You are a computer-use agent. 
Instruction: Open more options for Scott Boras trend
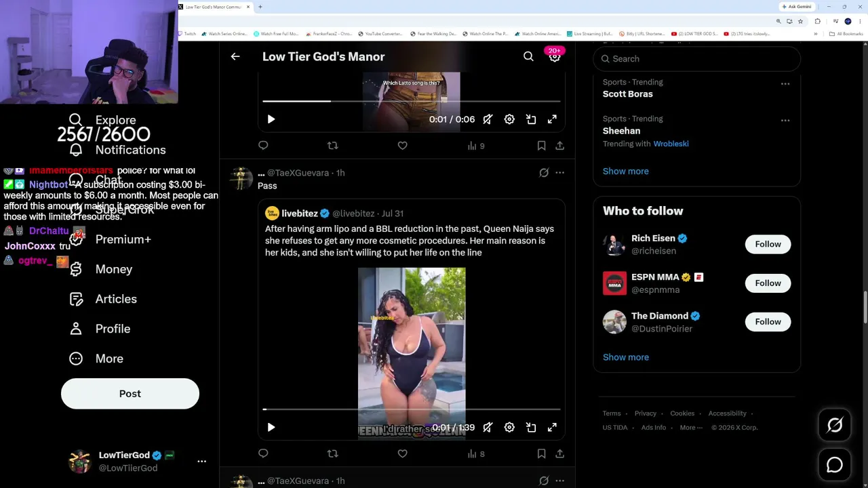click(785, 84)
